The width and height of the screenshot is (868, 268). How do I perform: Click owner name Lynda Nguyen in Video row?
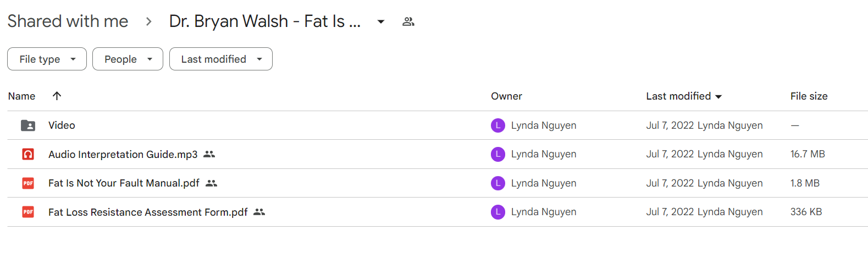click(x=544, y=125)
